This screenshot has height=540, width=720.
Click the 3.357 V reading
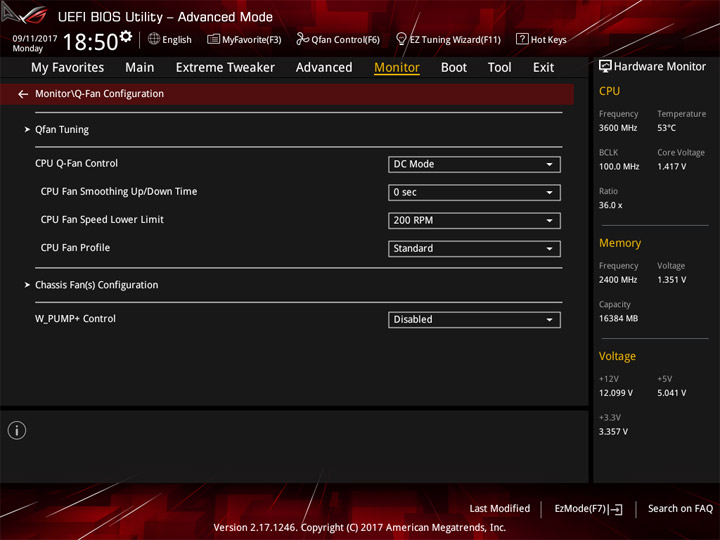tap(613, 432)
